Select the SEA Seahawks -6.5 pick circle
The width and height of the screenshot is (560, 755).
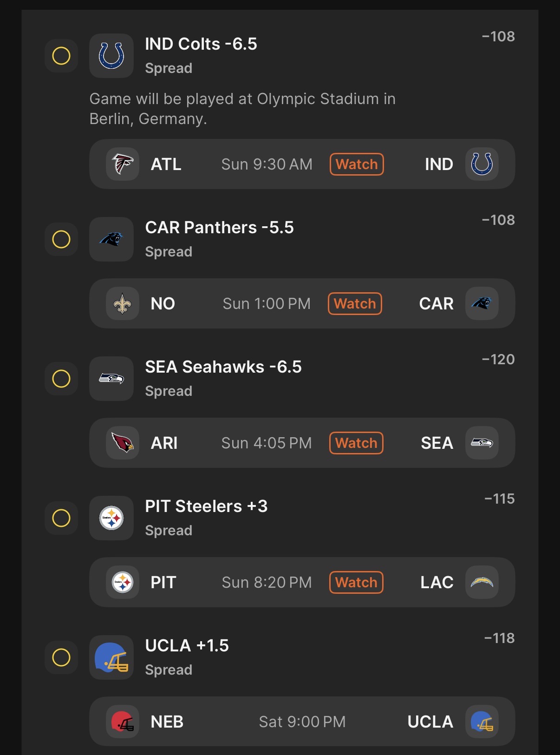click(x=61, y=379)
